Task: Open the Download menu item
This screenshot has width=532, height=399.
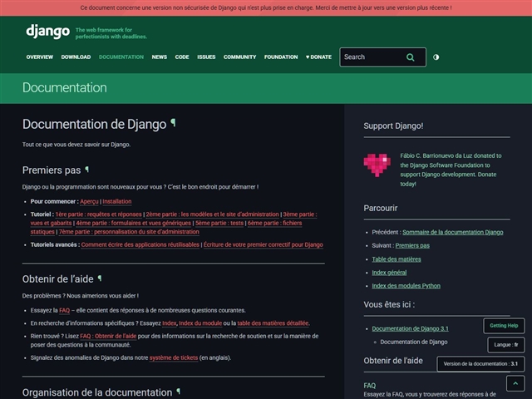Action: 76,57
